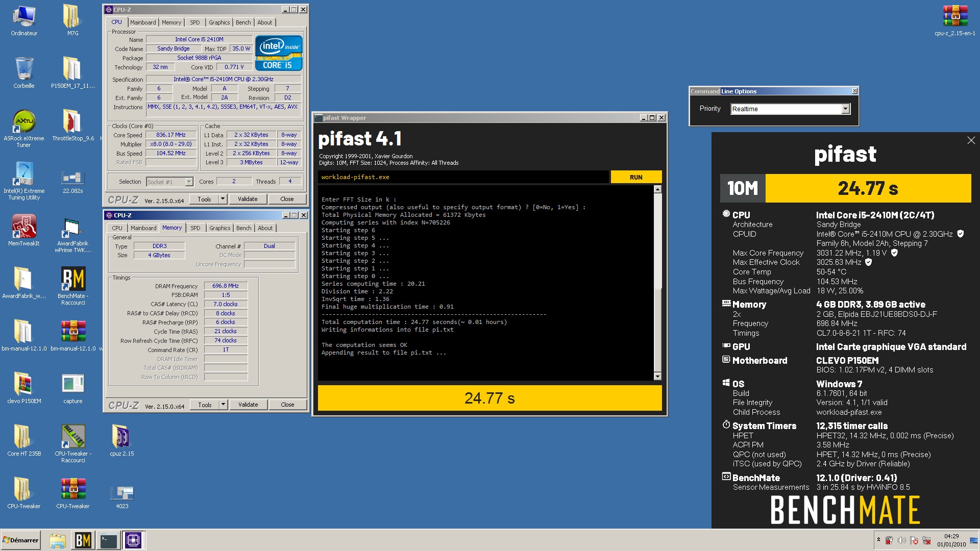Click the yellow RUN button in pifast Wrapper
The height and width of the screenshot is (551, 980).
click(636, 177)
